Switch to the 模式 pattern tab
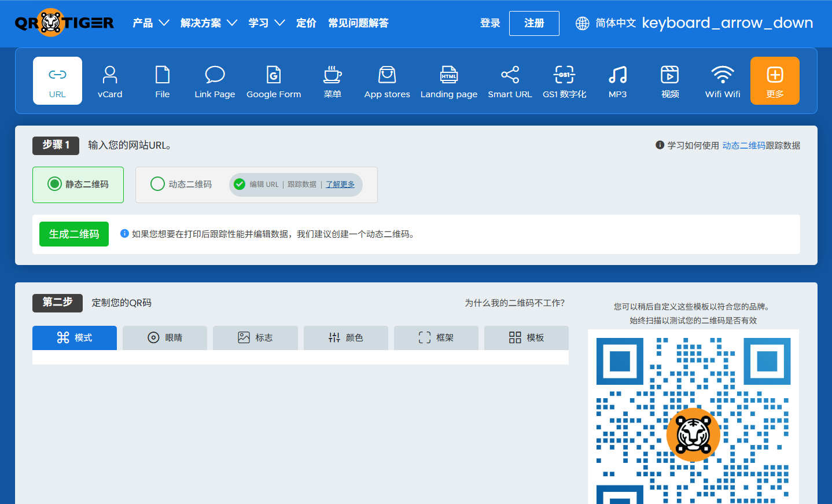This screenshot has width=832, height=504. point(75,338)
